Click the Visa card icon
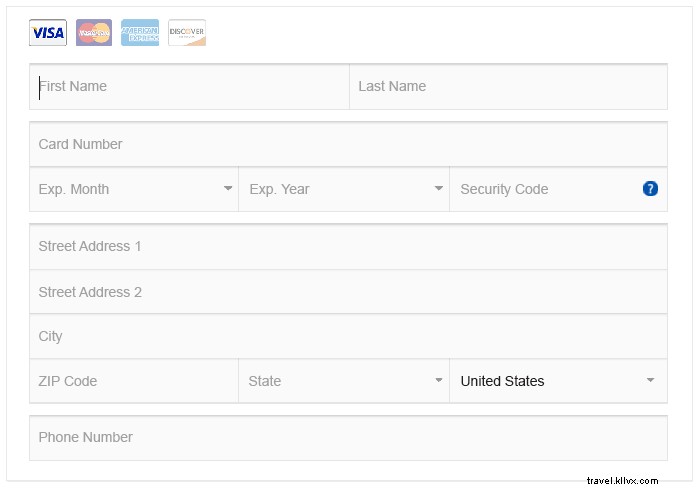This screenshot has width=700, height=489. [x=48, y=33]
